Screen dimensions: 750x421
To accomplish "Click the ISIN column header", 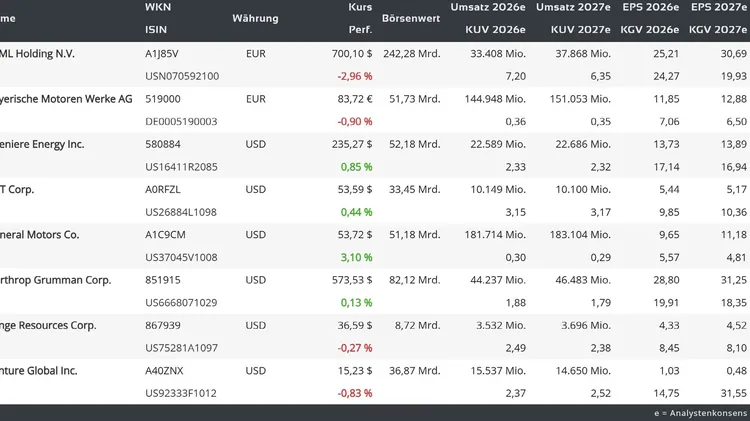I will [x=156, y=30].
